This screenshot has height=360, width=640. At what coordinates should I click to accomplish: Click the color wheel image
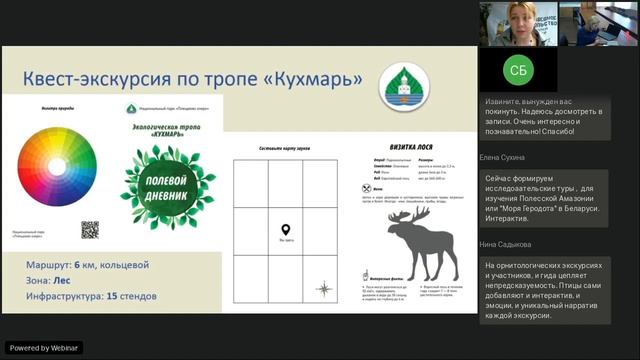(x=57, y=167)
